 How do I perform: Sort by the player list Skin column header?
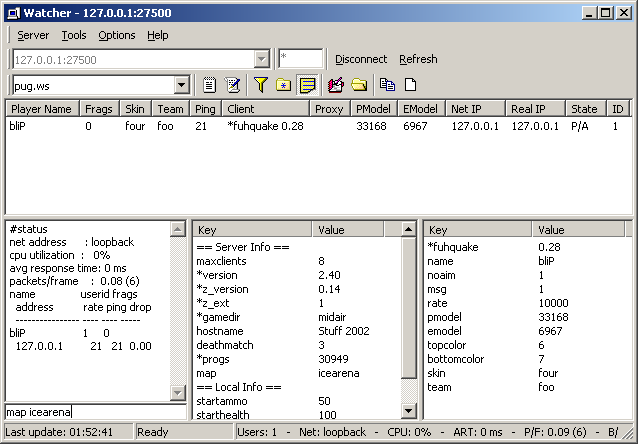click(x=135, y=109)
